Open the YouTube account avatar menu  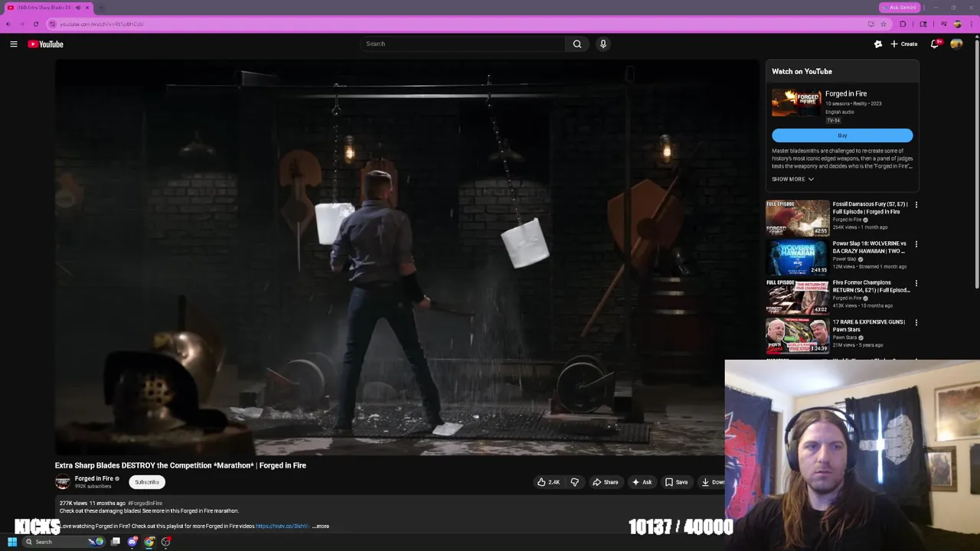(956, 44)
